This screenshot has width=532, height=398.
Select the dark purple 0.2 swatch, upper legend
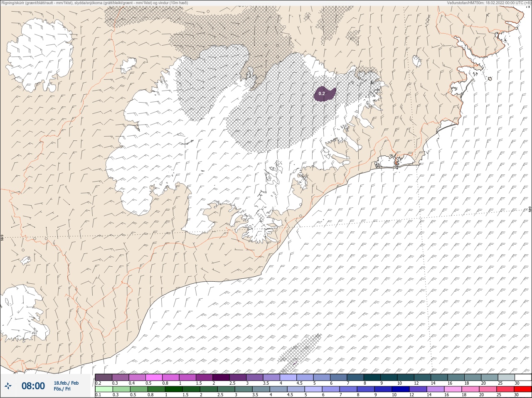(103, 377)
